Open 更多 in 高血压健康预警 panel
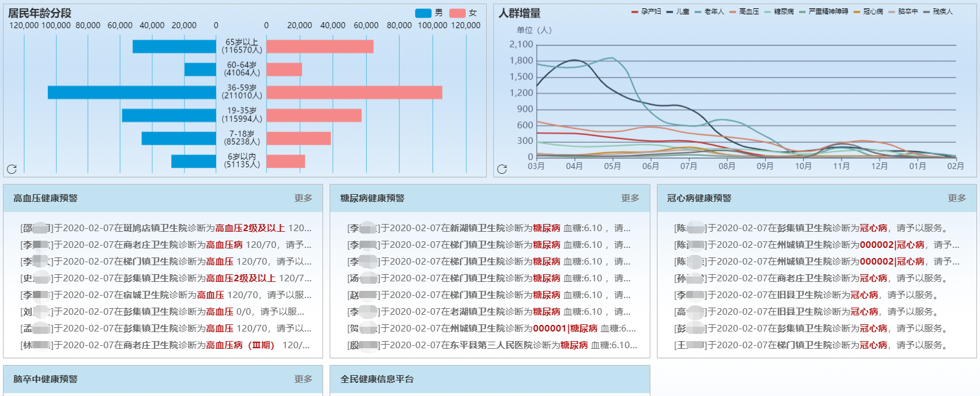 click(303, 198)
